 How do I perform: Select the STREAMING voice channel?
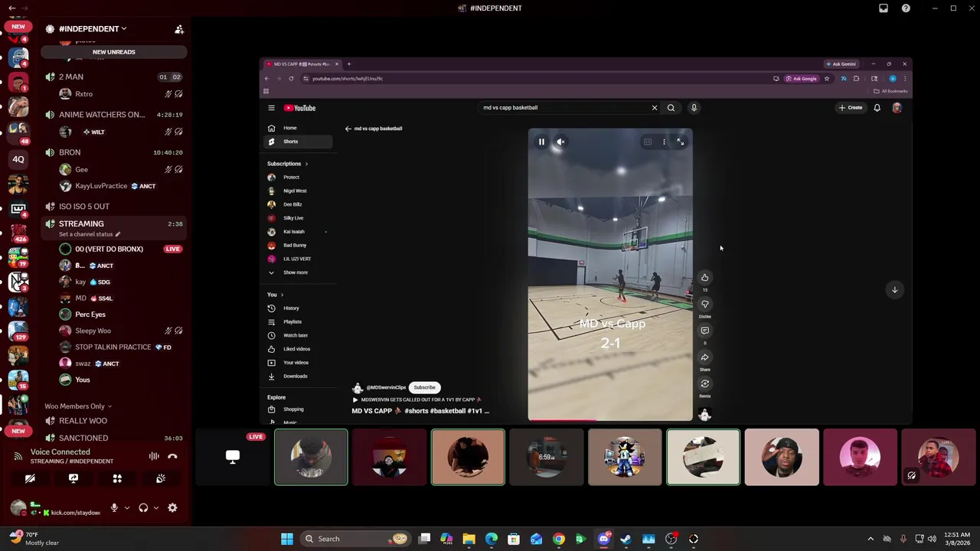[x=81, y=223]
